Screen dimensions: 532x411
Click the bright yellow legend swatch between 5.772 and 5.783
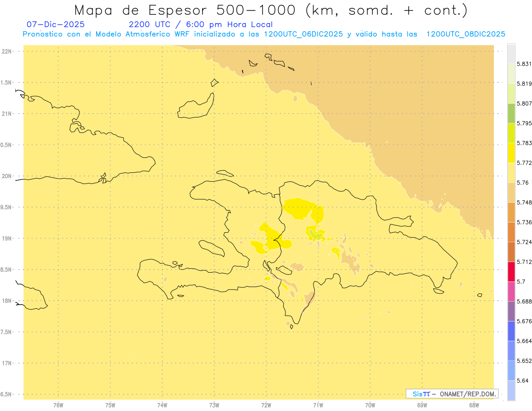511,153
